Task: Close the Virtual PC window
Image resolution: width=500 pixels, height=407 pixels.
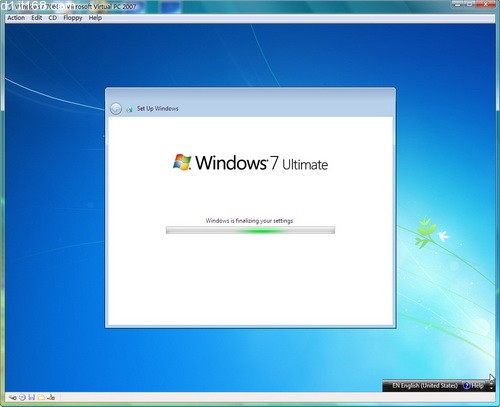Action: pos(485,4)
